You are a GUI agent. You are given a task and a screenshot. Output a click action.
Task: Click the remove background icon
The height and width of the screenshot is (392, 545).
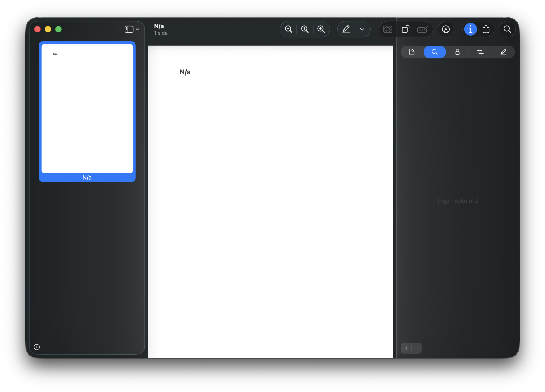[388, 29]
